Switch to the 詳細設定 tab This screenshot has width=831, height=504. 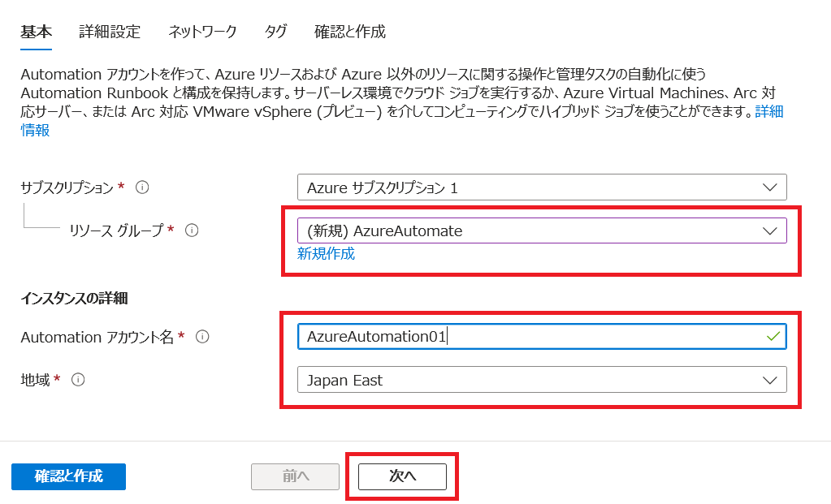click(x=110, y=32)
